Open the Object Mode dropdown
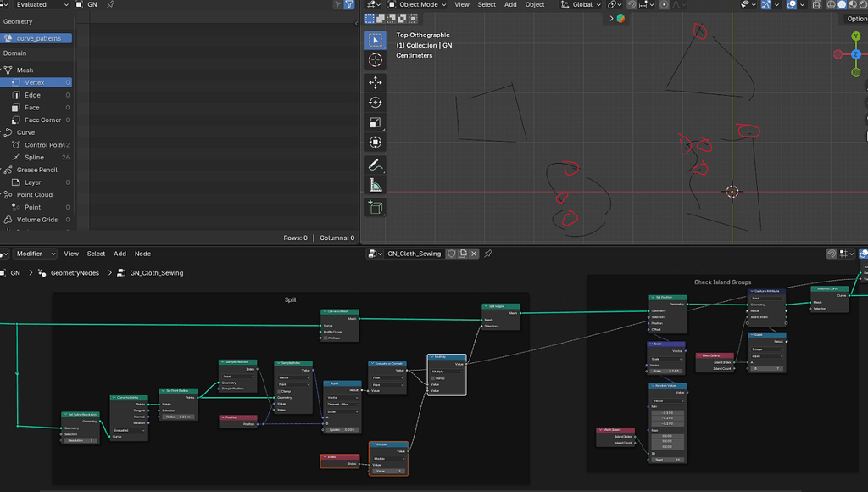868x492 pixels. point(417,4)
